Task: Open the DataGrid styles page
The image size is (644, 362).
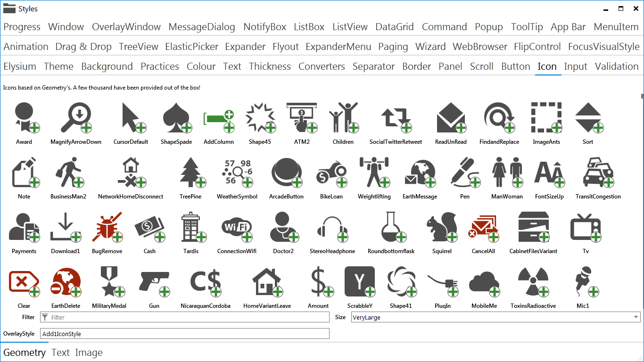Action: pyautogui.click(x=394, y=27)
